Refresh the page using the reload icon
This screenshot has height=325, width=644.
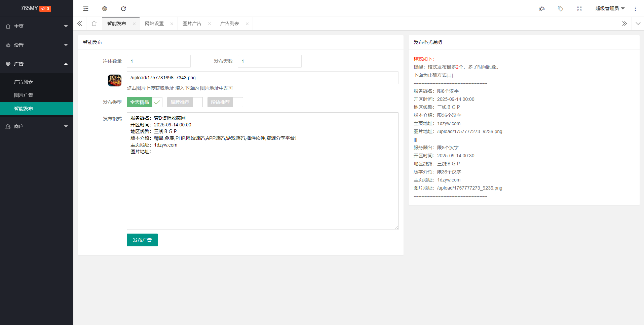(x=123, y=8)
